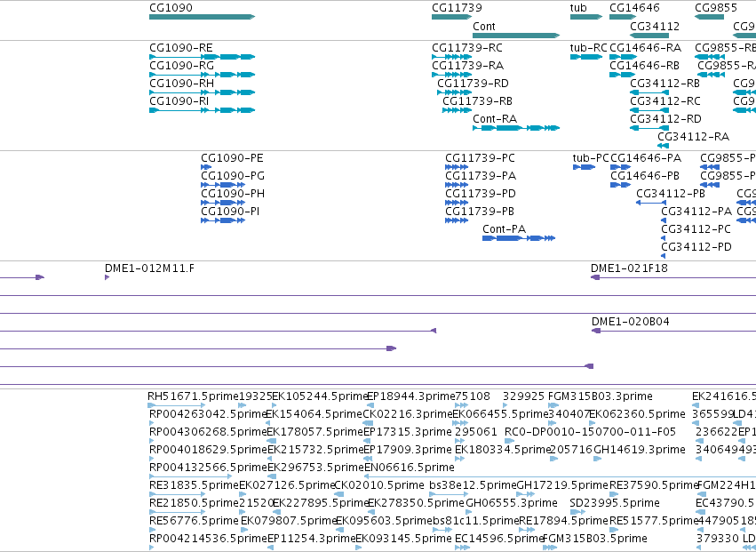756x552 pixels.
Task: Click the tub gene arrow glyph
Action: (586, 17)
